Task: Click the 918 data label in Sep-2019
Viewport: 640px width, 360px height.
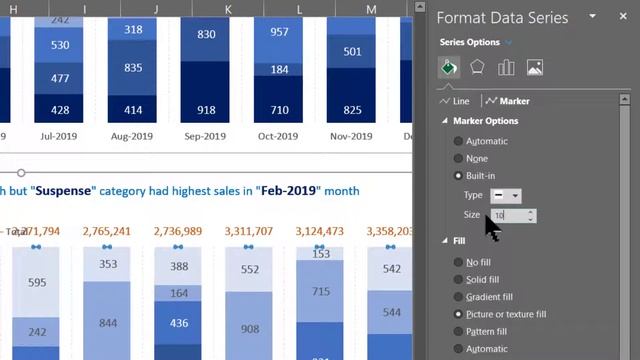Action: tap(206, 110)
